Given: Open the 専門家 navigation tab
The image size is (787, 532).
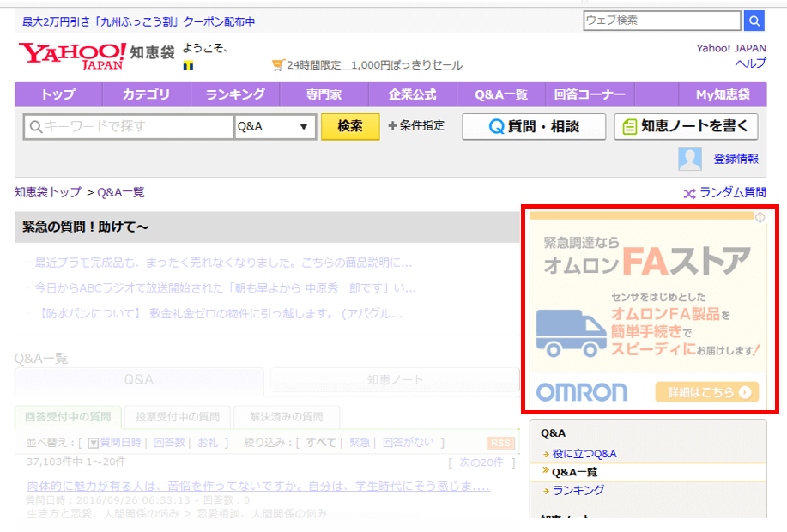Looking at the screenshot, I should point(324,94).
